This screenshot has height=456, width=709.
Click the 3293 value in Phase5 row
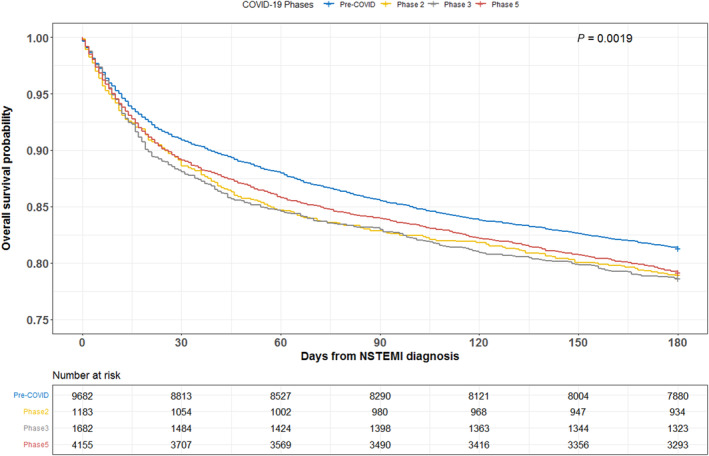click(677, 447)
